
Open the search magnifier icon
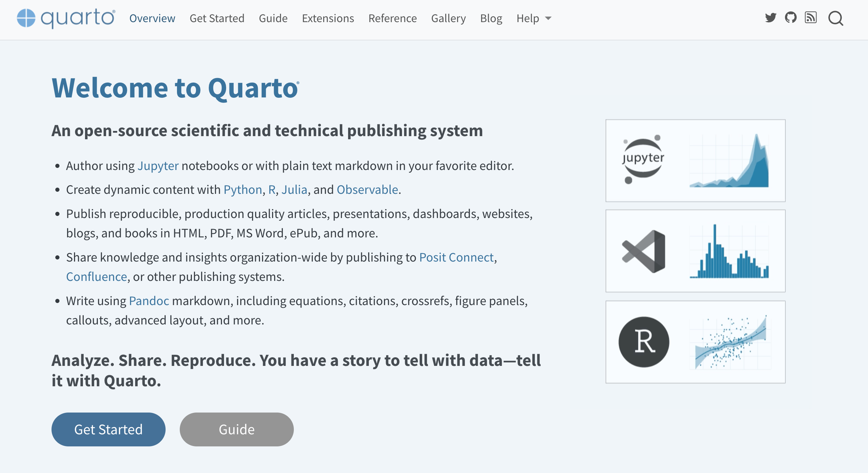point(836,18)
